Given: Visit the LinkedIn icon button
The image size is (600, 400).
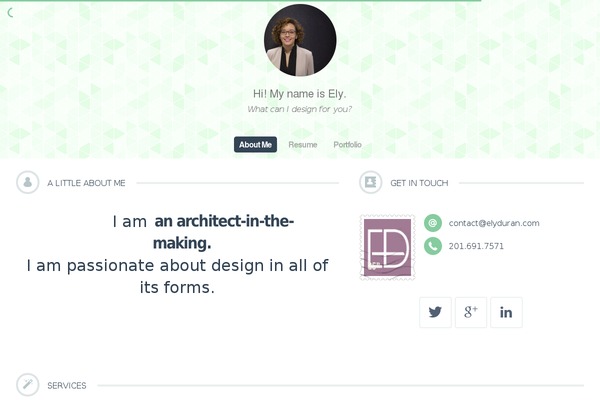Looking at the screenshot, I should [x=506, y=312].
